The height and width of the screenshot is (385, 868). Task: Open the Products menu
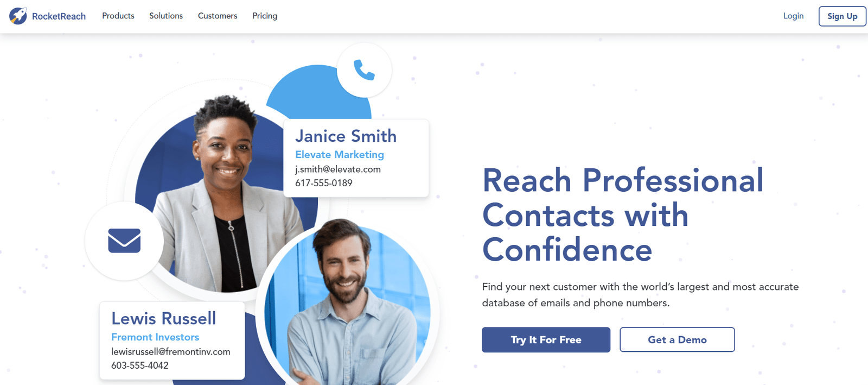pyautogui.click(x=118, y=16)
